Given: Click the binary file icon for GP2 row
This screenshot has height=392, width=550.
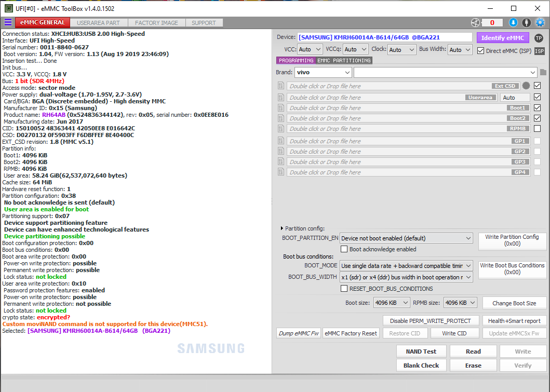Looking at the screenshot, I should tap(280, 152).
